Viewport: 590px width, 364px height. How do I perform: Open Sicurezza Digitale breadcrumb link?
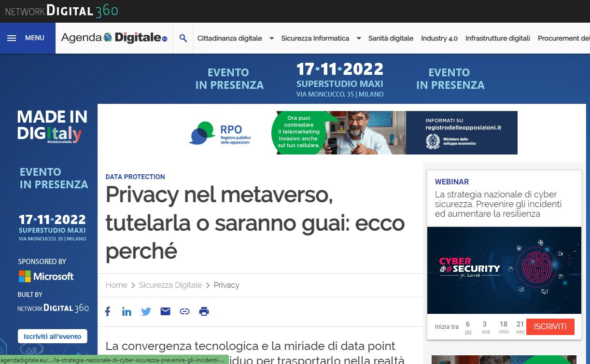click(x=170, y=285)
